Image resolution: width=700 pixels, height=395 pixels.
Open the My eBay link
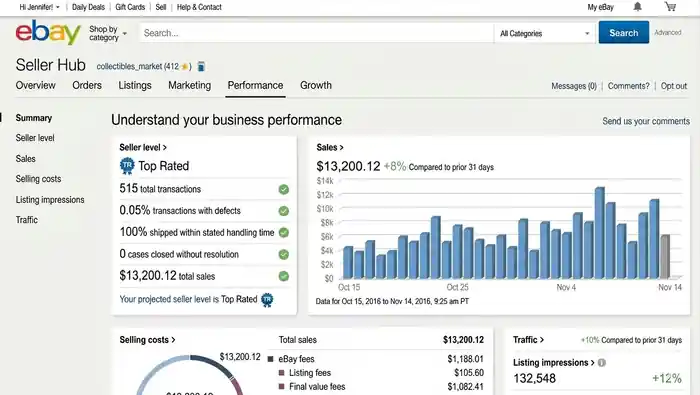click(x=600, y=7)
